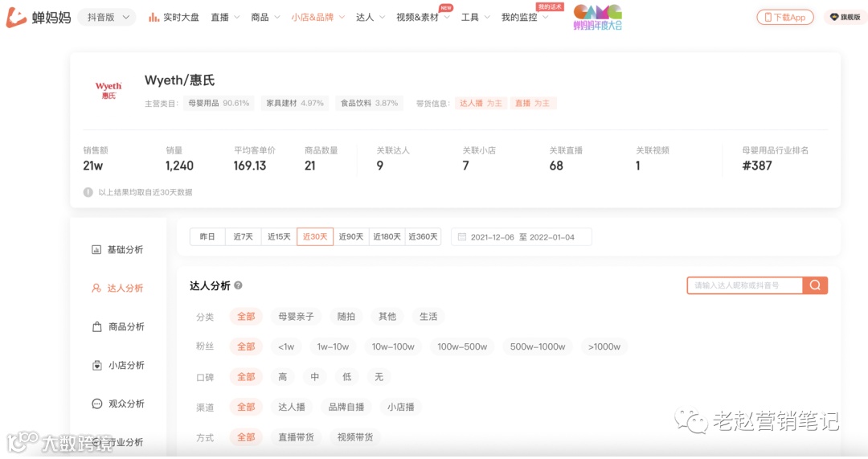Select the 近7天 time range
This screenshot has width=868, height=459.
(243, 236)
